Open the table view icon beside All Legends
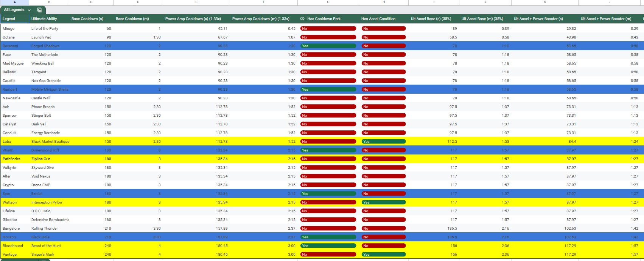 tap(40, 10)
